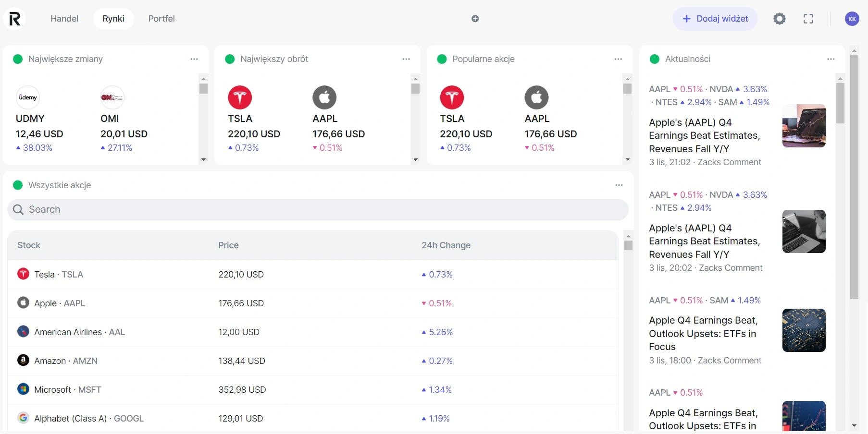Viewport: 868px width, 434px height.
Task: Open Popularne akcje widget options menu
Action: 618,59
